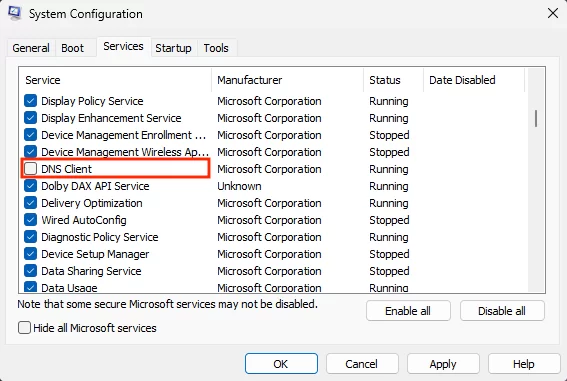Select the Dolby DAX API Service name
The image size is (567, 381).
[x=95, y=186]
